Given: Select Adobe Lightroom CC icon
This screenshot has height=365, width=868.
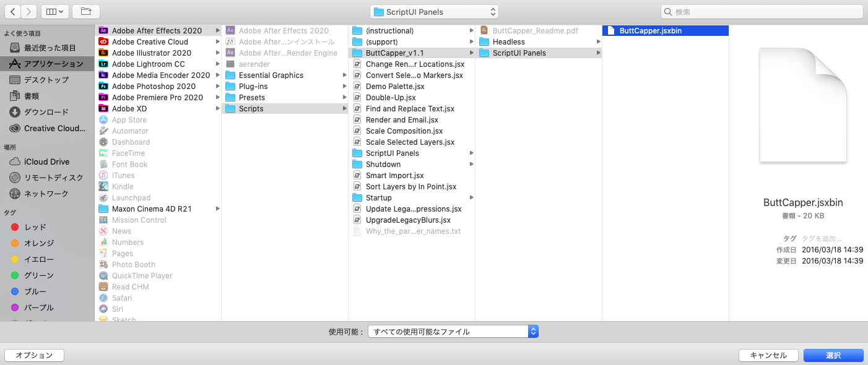Looking at the screenshot, I should [x=104, y=64].
